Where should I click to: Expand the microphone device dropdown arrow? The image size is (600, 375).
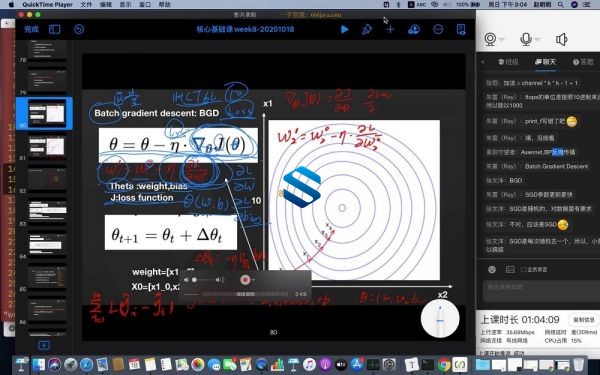coord(537,39)
